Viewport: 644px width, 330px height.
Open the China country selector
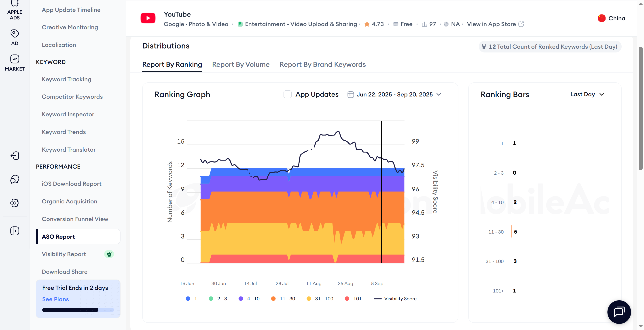pos(611,18)
